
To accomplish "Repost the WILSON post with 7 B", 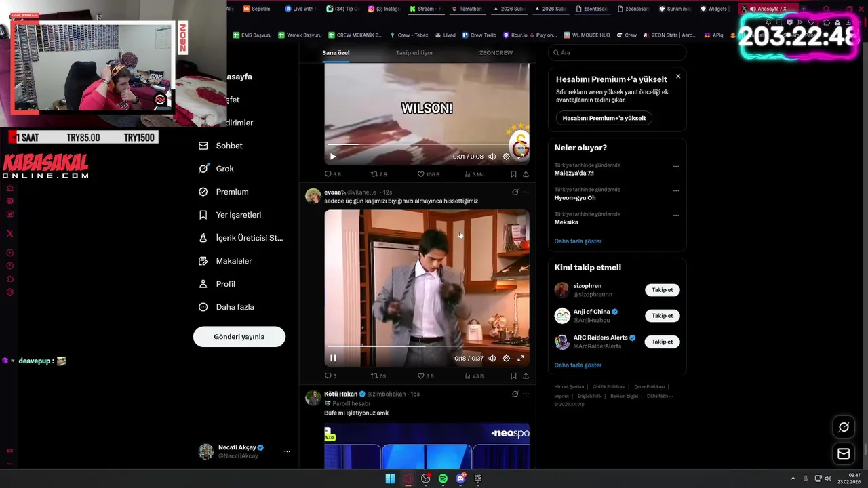I will click(378, 174).
